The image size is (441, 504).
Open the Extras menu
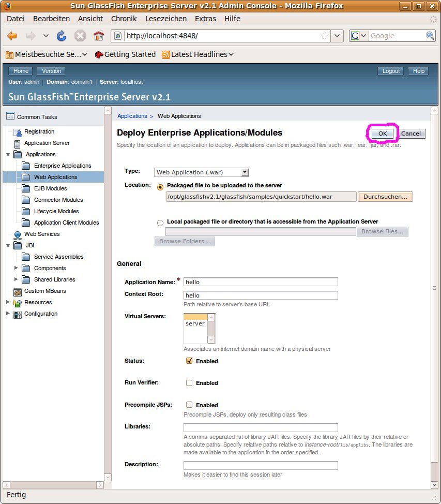[x=205, y=19]
